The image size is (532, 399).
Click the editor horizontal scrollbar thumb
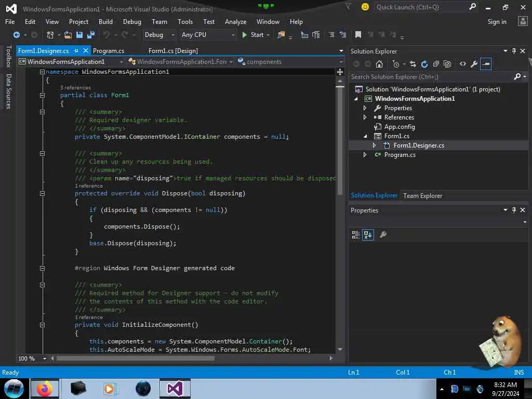pyautogui.click(x=136, y=358)
